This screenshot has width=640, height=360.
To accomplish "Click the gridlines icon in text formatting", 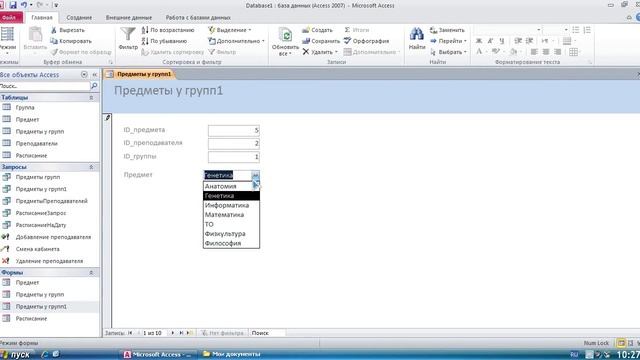I will click(x=573, y=52).
